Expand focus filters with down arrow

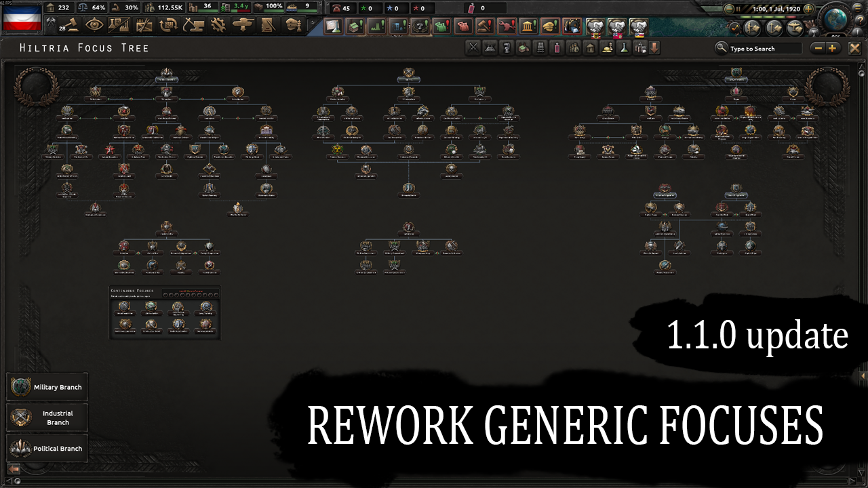click(x=654, y=48)
